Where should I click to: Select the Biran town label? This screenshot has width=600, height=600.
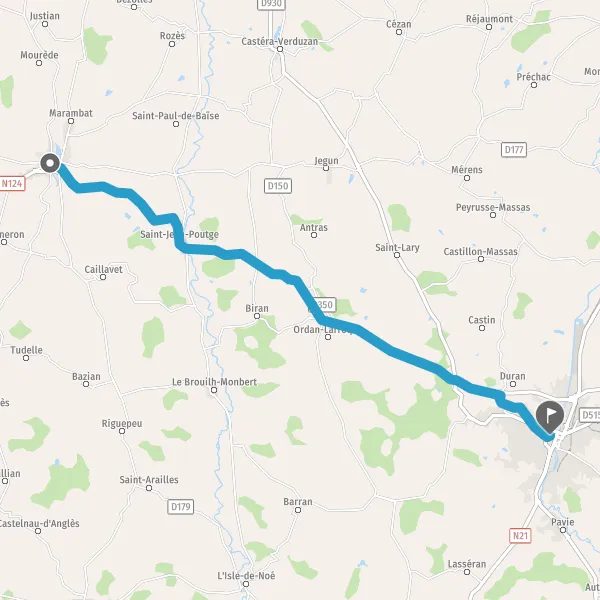click(257, 308)
